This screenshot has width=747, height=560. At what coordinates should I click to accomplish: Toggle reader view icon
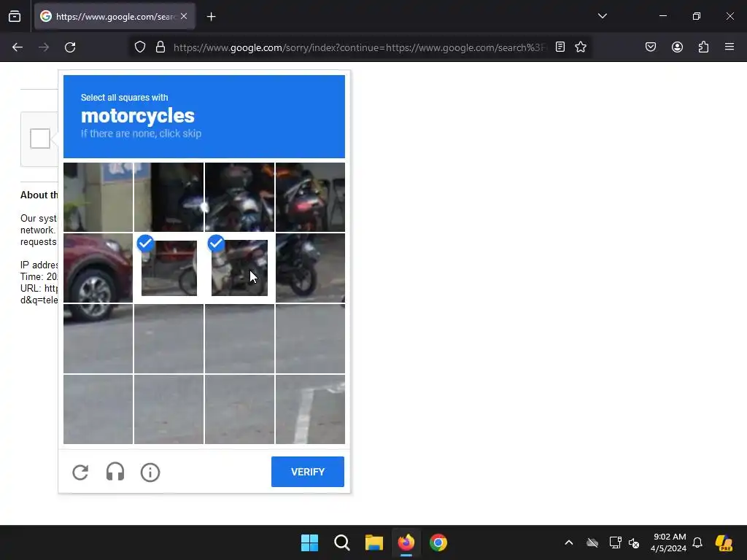click(560, 47)
